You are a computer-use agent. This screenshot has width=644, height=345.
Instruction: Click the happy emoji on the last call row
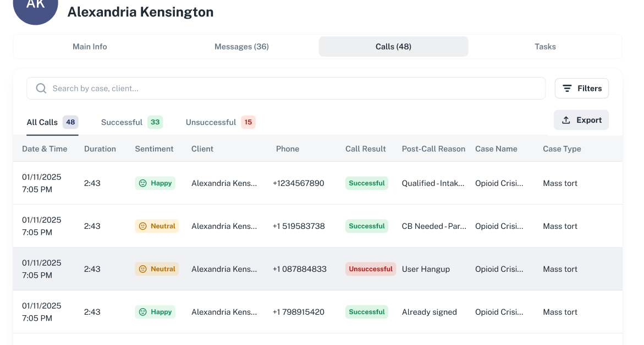pyautogui.click(x=143, y=311)
